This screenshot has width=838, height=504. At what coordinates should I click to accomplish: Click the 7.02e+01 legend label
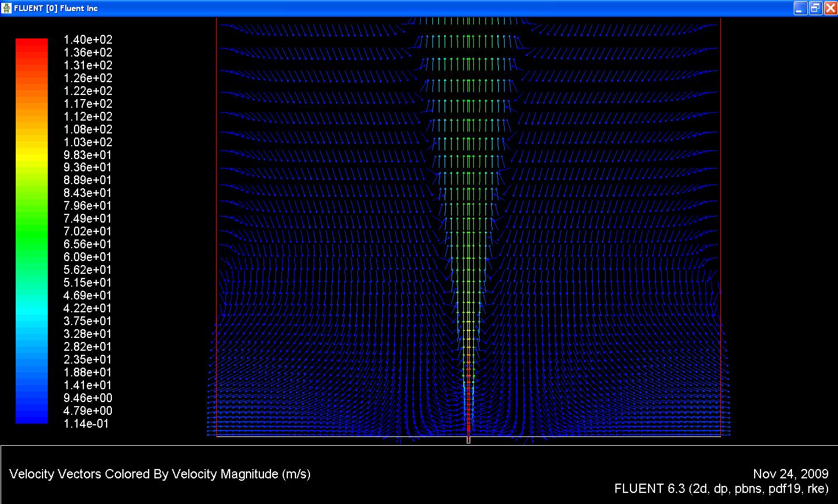[x=87, y=231]
